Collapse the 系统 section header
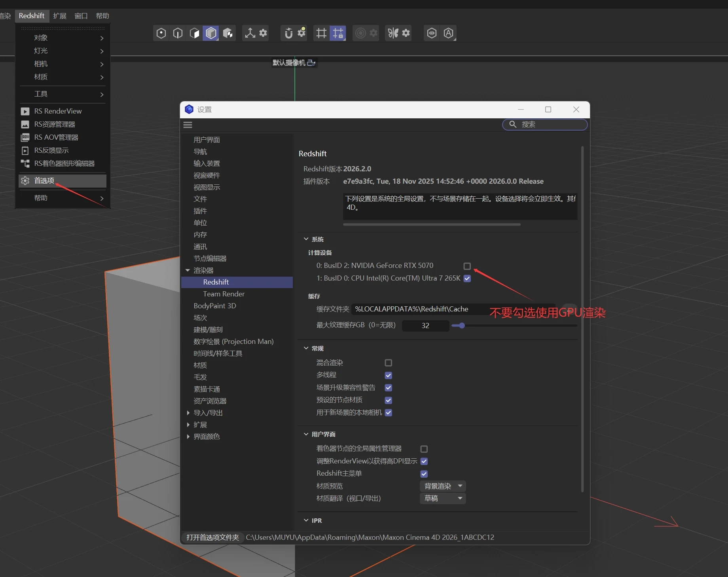Screen dimensions: 728x577 tap(306, 239)
